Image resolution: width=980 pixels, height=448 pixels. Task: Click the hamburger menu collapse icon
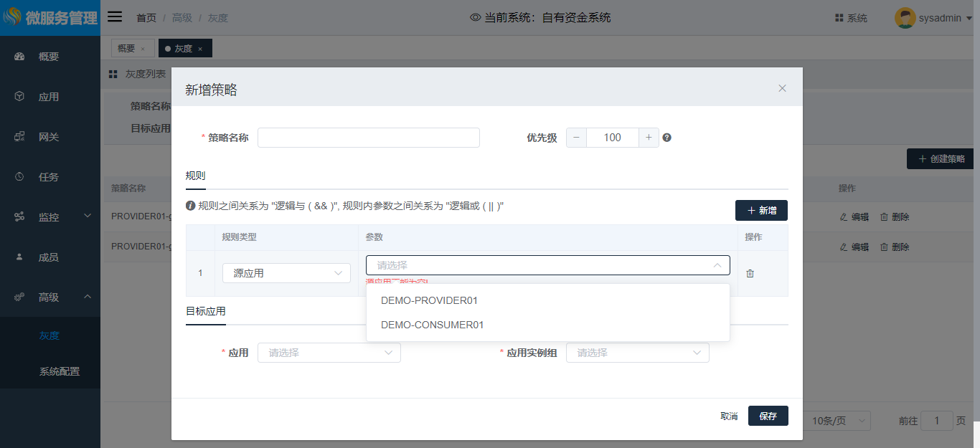point(115,17)
